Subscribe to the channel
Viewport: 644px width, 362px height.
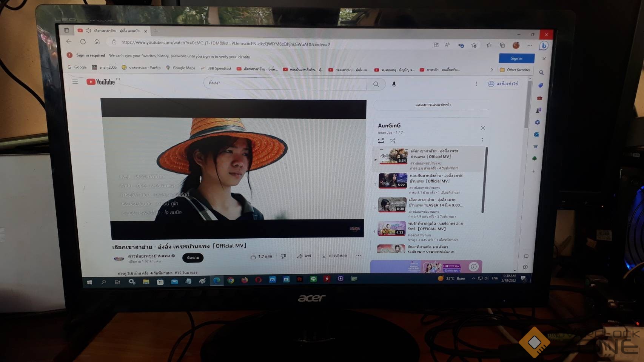(193, 258)
